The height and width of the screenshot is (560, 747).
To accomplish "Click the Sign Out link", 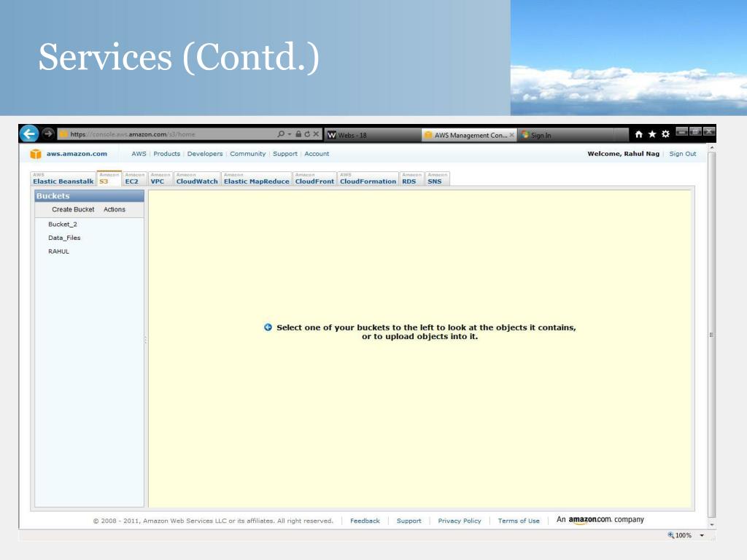I will (x=683, y=154).
